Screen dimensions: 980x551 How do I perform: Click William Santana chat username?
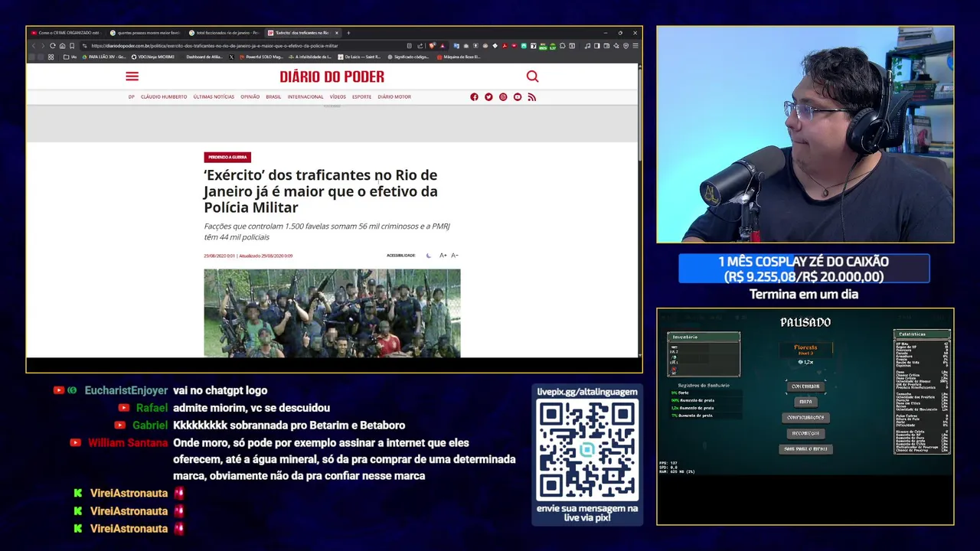[x=128, y=442]
